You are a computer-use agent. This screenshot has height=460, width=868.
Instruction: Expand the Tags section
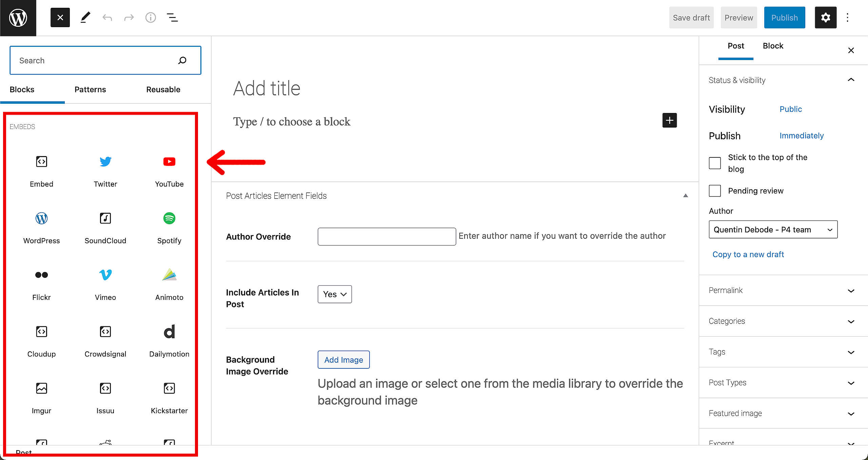click(783, 352)
